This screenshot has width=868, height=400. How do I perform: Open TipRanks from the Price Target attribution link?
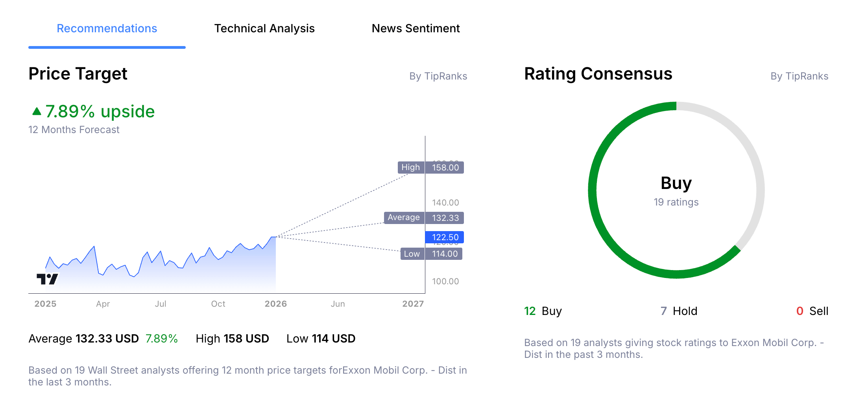[x=438, y=76]
